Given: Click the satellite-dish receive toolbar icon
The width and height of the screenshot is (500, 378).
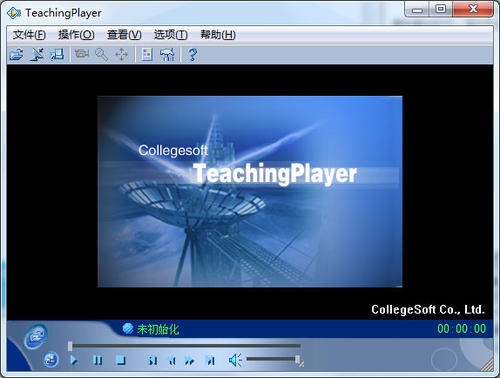Looking at the screenshot, I should (x=37, y=54).
